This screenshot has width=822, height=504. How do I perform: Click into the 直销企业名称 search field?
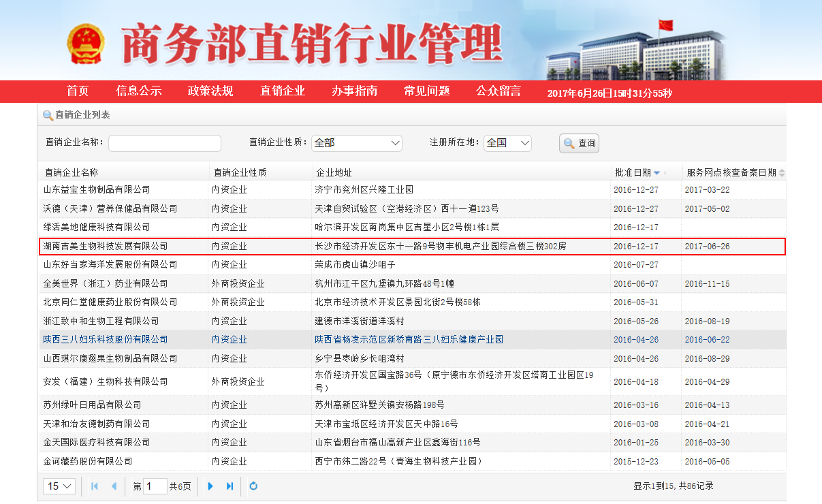point(165,143)
